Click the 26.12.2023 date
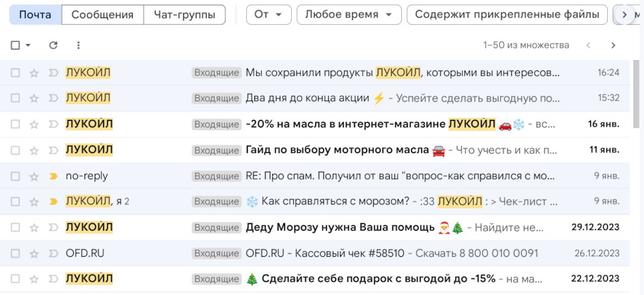This screenshot has height=295, width=644. (597, 253)
